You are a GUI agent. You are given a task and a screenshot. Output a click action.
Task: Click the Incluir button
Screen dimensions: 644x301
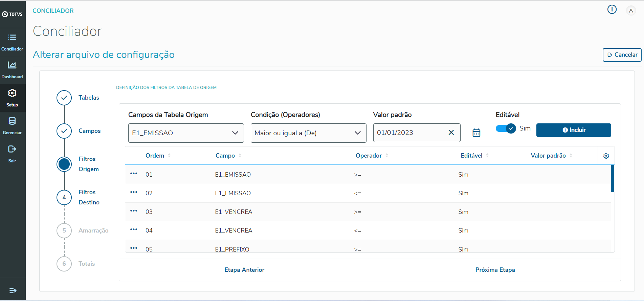point(574,130)
